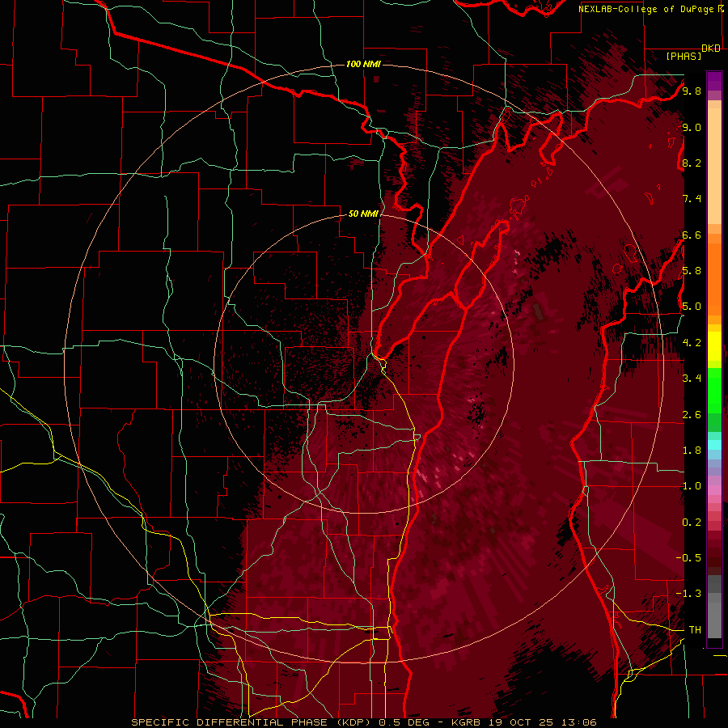728x728 pixels.
Task: Click the yellow segment of the color bar
Action: pos(714,346)
